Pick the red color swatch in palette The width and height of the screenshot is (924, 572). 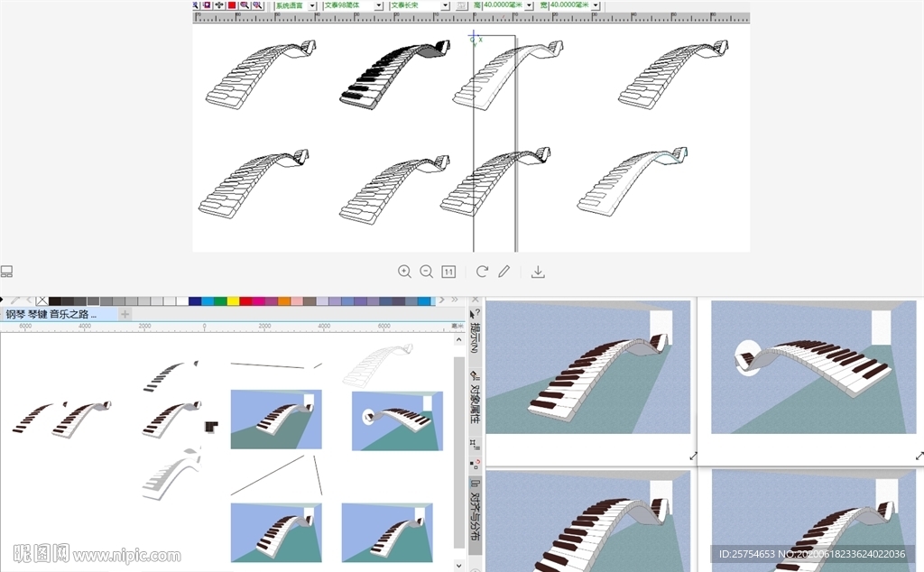click(245, 301)
